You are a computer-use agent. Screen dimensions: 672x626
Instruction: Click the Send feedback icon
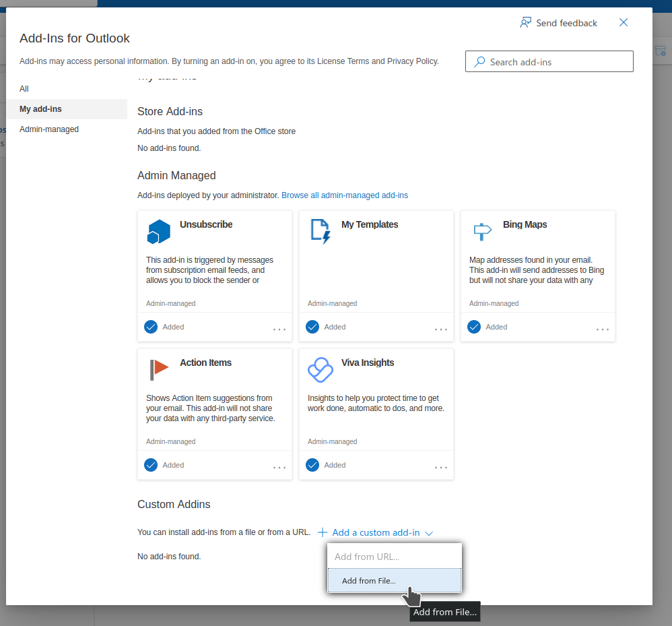pos(525,22)
